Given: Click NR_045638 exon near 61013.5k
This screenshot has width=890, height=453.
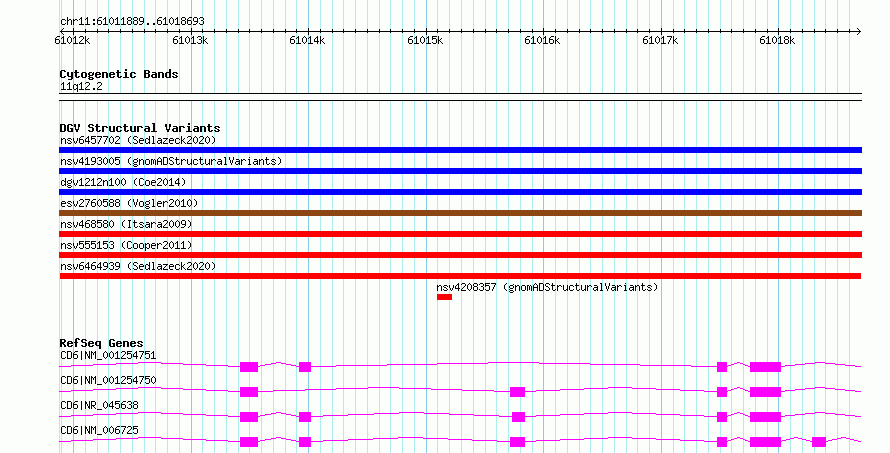Looking at the screenshot, I should pyautogui.click(x=249, y=417).
